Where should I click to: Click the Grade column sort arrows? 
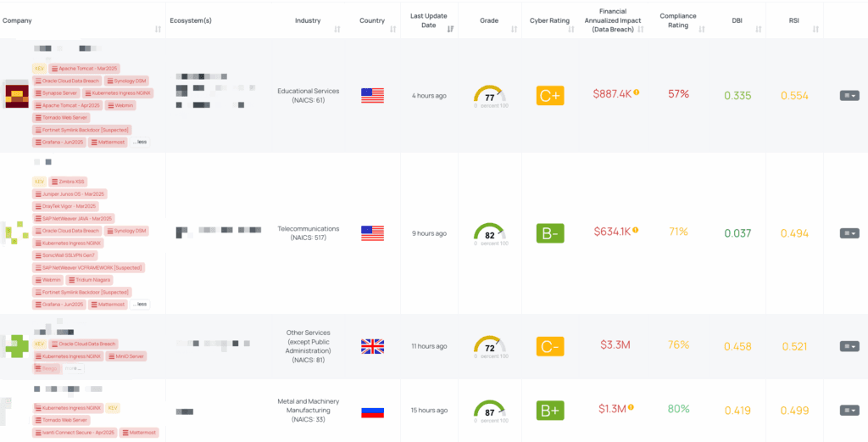pyautogui.click(x=518, y=30)
